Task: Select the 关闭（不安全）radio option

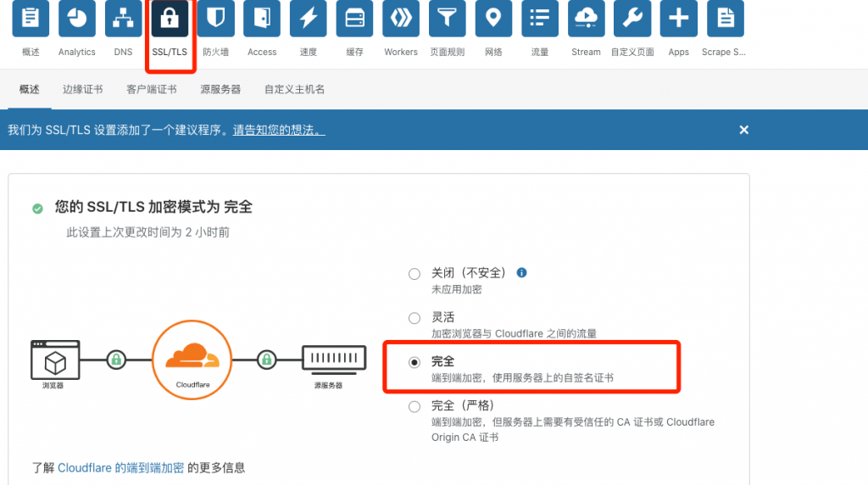Action: [415, 274]
